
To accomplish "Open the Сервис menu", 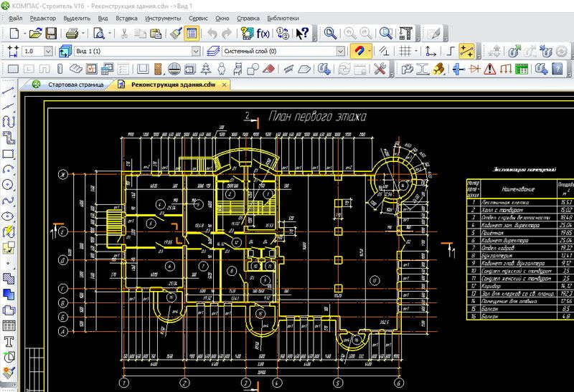I will click(199, 19).
